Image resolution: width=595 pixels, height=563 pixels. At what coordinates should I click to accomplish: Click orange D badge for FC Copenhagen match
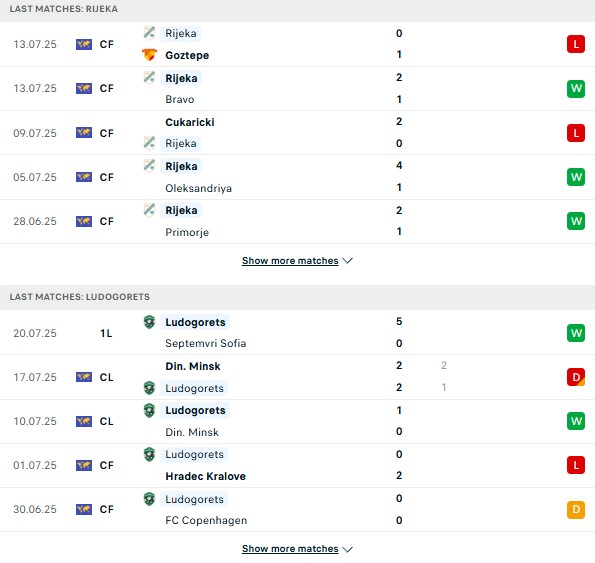pos(576,509)
